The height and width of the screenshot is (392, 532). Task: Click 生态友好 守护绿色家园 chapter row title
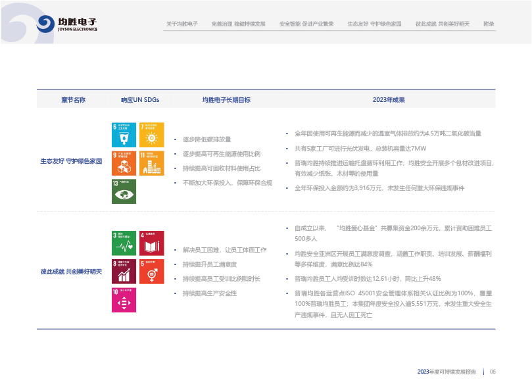tap(71, 160)
